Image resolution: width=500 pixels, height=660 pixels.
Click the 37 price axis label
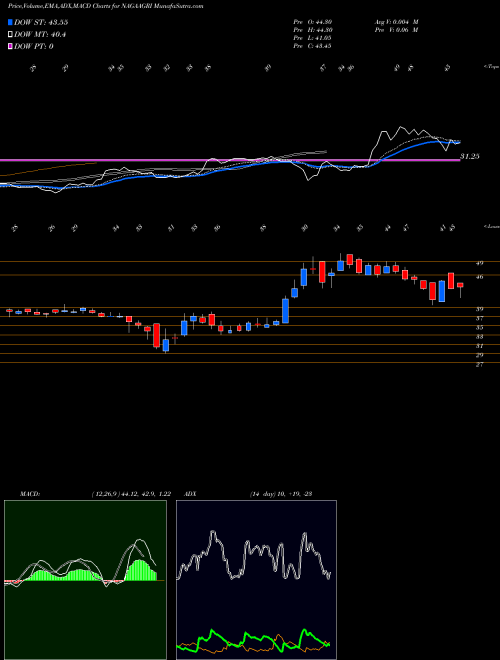(479, 318)
